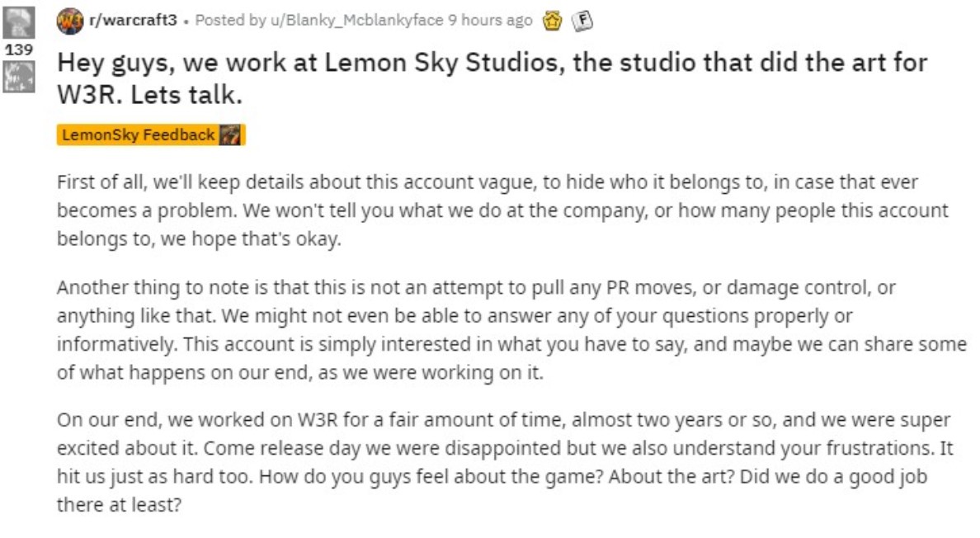This screenshot has height=538, width=980.
Task: Upvote the Lemon Sky Studios post
Action: [x=20, y=22]
